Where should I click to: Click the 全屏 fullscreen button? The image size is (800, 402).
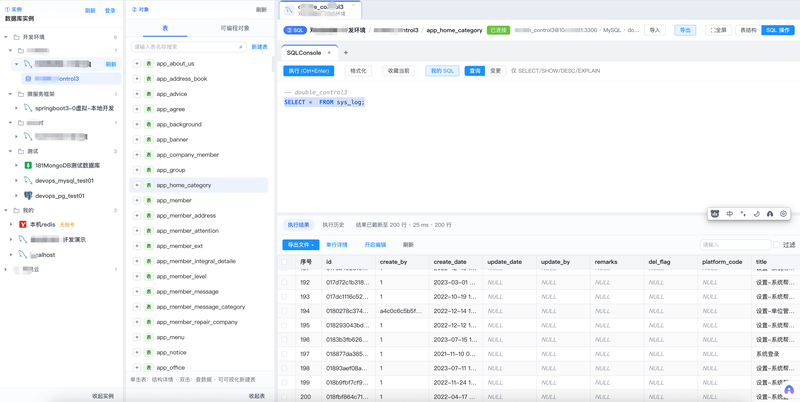pos(718,30)
